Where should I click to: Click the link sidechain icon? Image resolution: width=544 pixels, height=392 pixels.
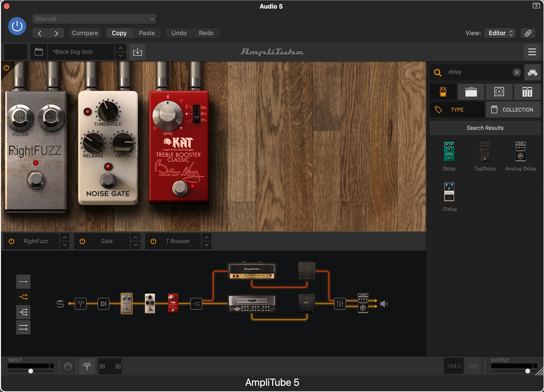[528, 33]
